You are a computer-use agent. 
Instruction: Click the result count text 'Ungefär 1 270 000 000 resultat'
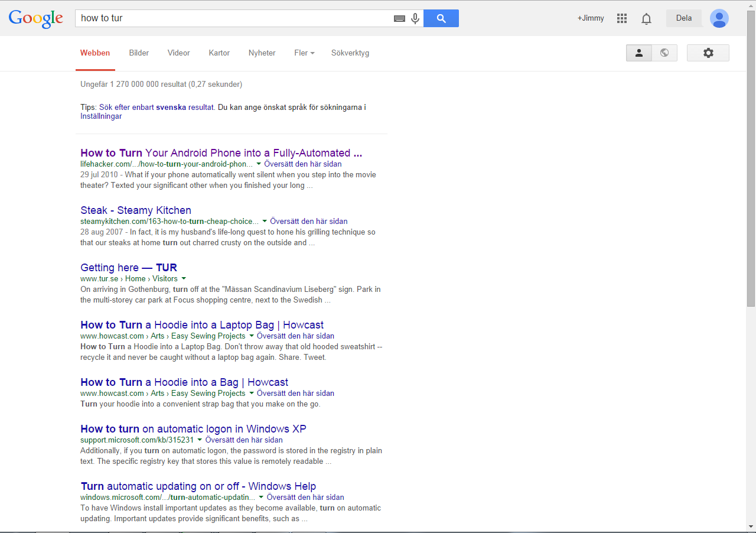click(x=133, y=84)
